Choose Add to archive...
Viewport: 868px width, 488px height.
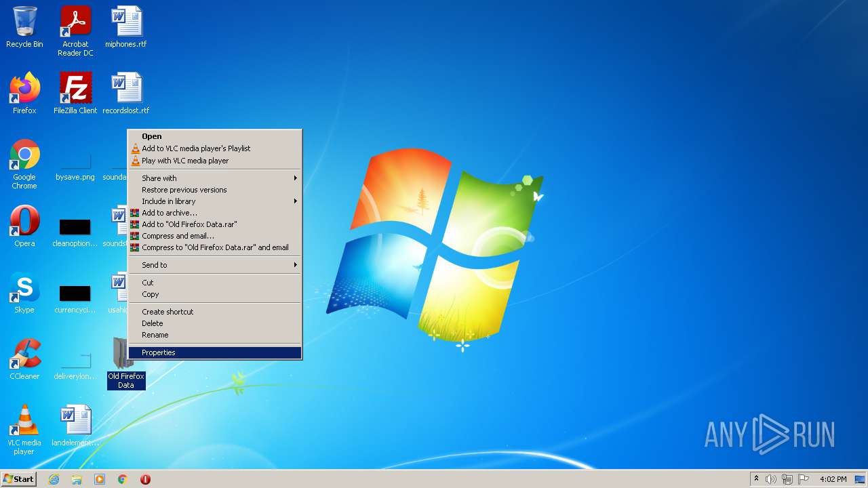tap(215, 213)
